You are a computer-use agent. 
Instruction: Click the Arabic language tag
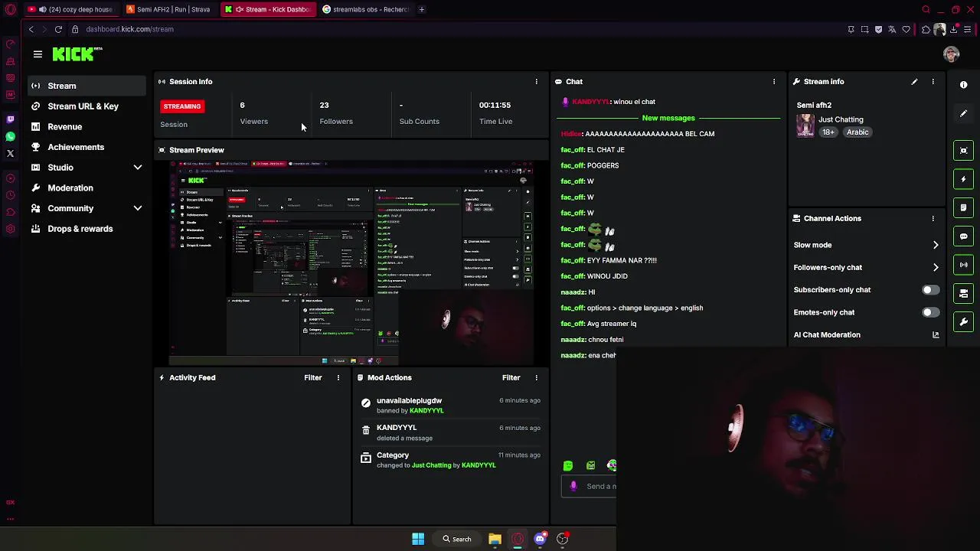click(857, 132)
